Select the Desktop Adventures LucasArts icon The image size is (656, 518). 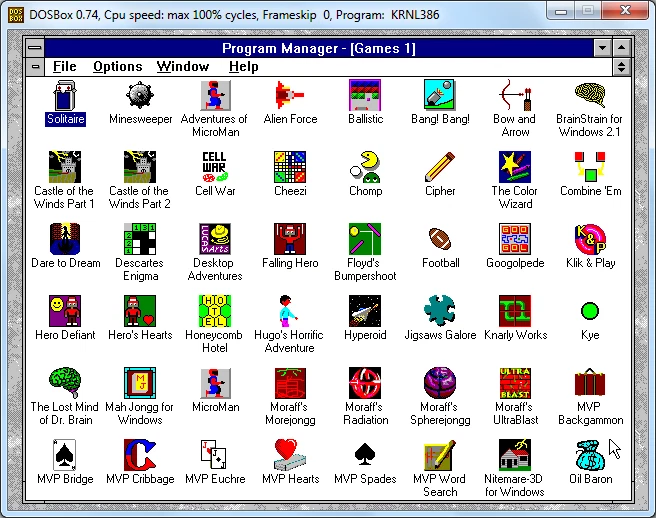pos(215,239)
